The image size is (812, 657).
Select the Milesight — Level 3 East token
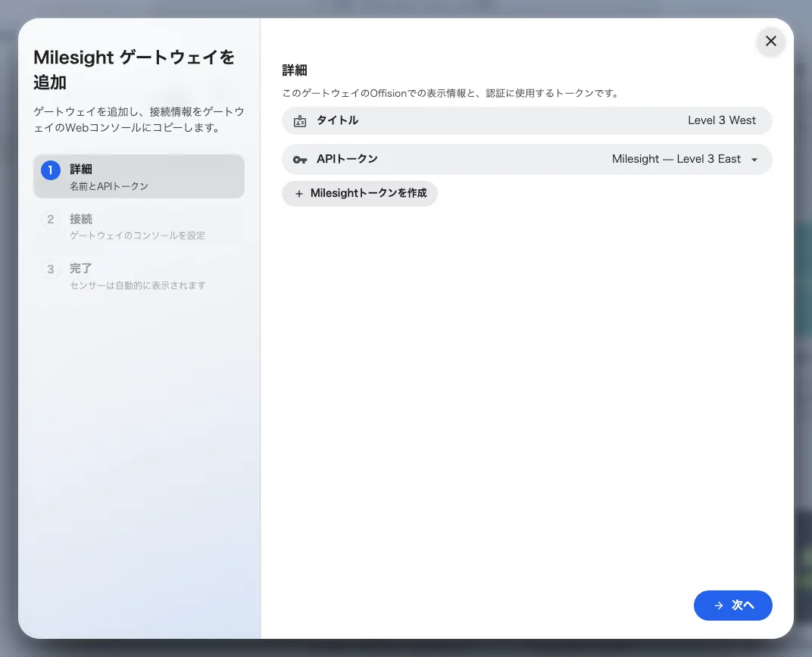click(676, 159)
